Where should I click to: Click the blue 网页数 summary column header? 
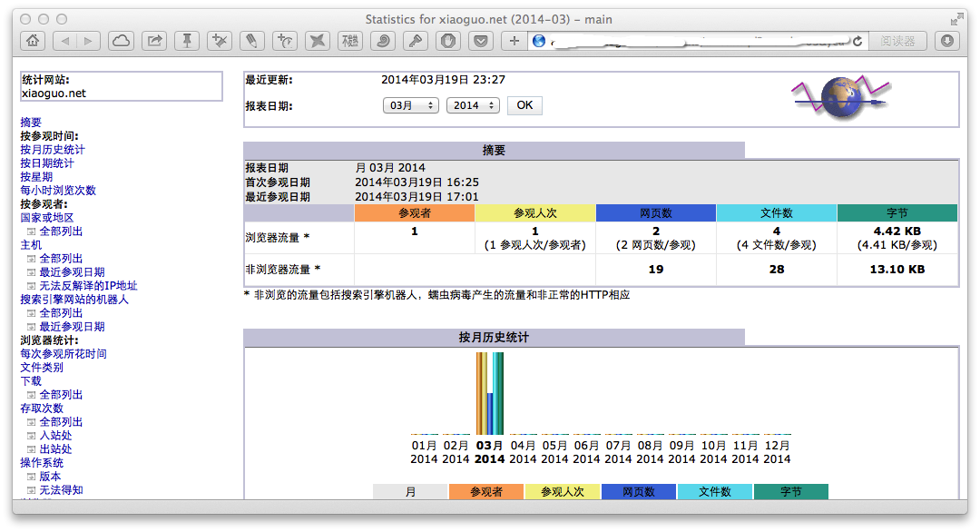pyautogui.click(x=656, y=213)
